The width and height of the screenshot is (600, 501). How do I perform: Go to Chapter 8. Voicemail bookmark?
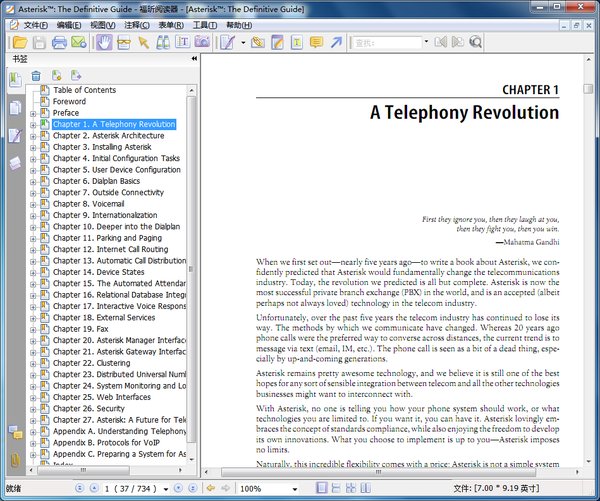[x=88, y=204]
